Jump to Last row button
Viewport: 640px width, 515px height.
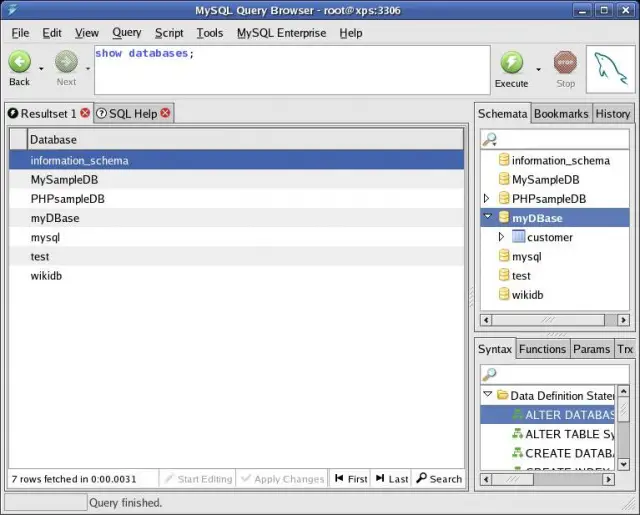point(392,479)
